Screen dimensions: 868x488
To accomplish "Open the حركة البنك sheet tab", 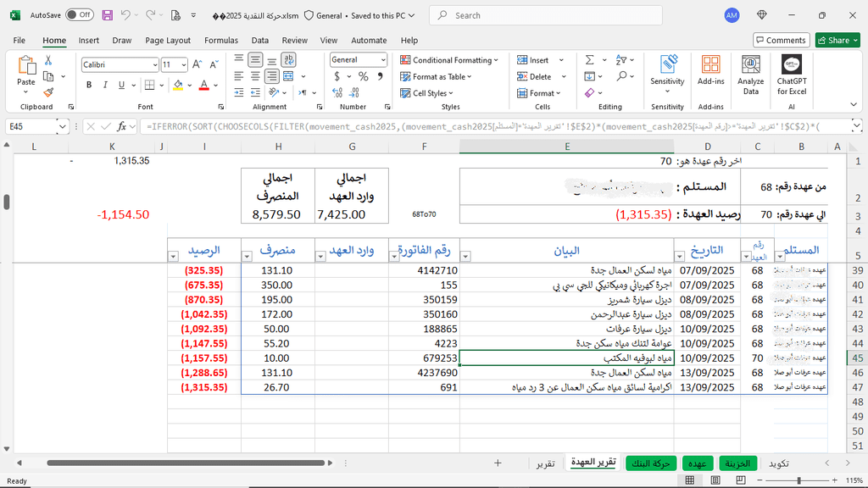I will point(651,463).
